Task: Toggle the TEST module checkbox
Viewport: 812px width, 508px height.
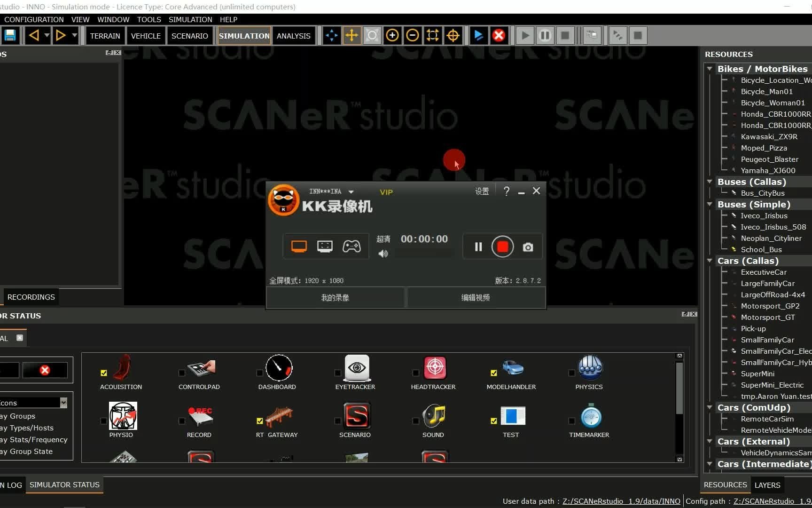Action: (x=494, y=421)
